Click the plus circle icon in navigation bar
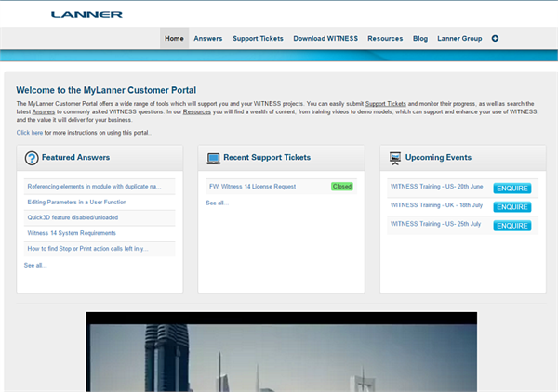 coord(495,38)
